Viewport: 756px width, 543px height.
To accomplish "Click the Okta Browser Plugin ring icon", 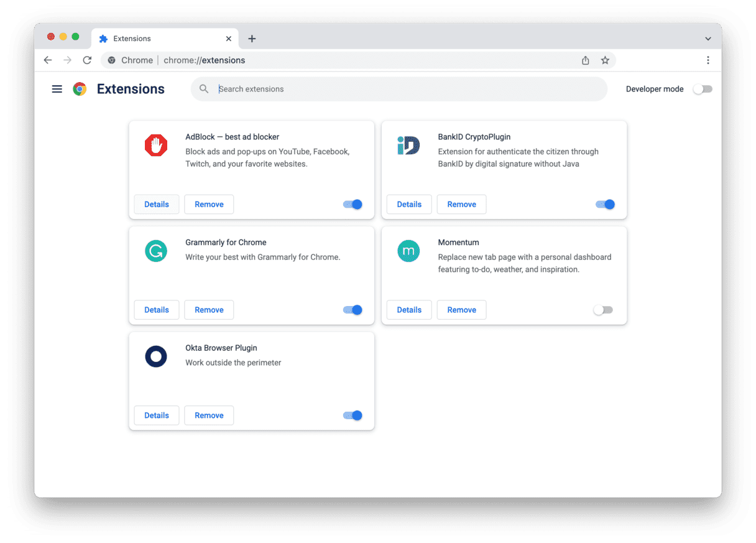I will pos(156,356).
